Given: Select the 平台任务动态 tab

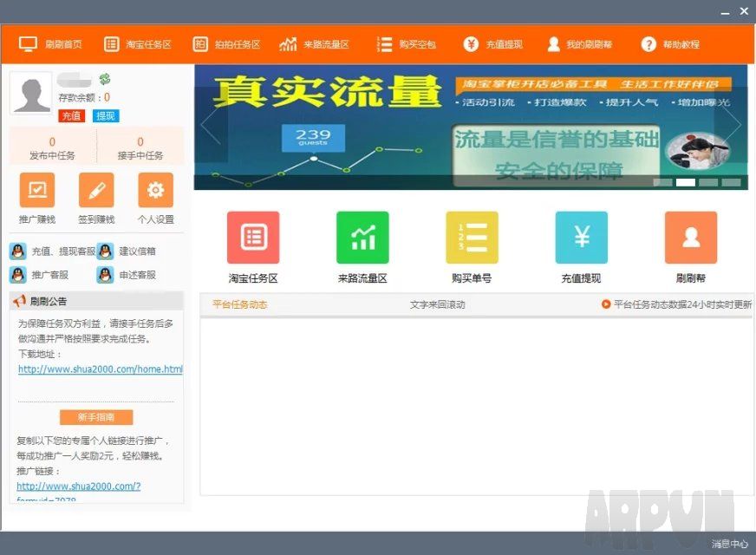Looking at the screenshot, I should (239, 304).
